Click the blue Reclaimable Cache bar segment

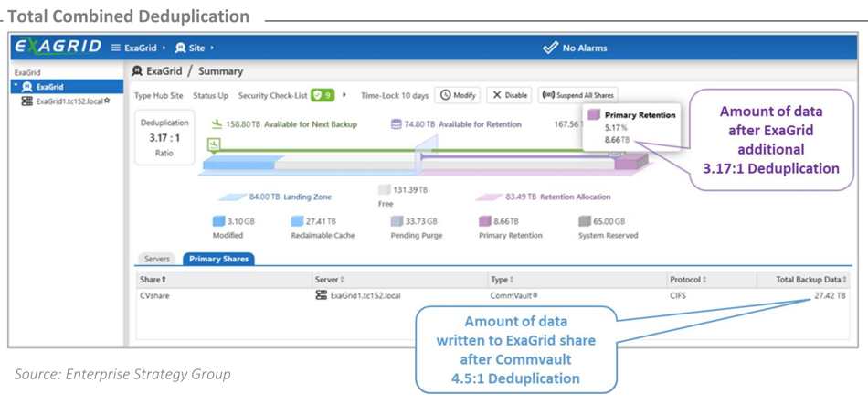[x=239, y=163]
